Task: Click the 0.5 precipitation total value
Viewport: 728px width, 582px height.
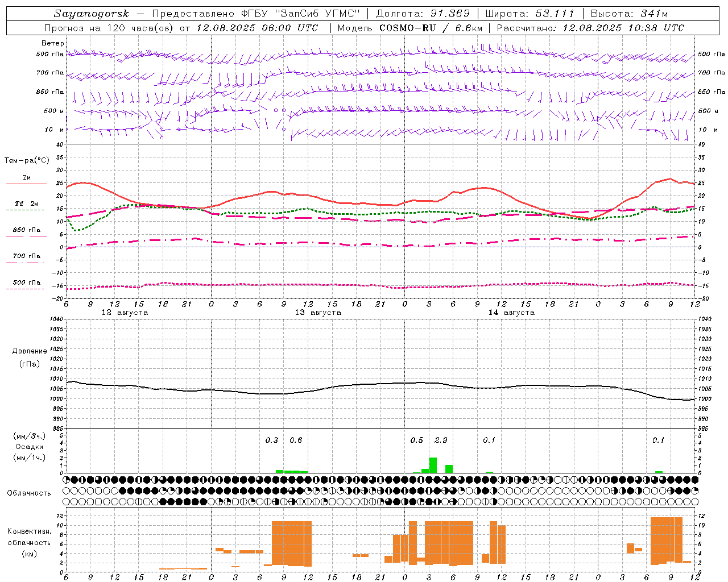Action: (x=417, y=440)
